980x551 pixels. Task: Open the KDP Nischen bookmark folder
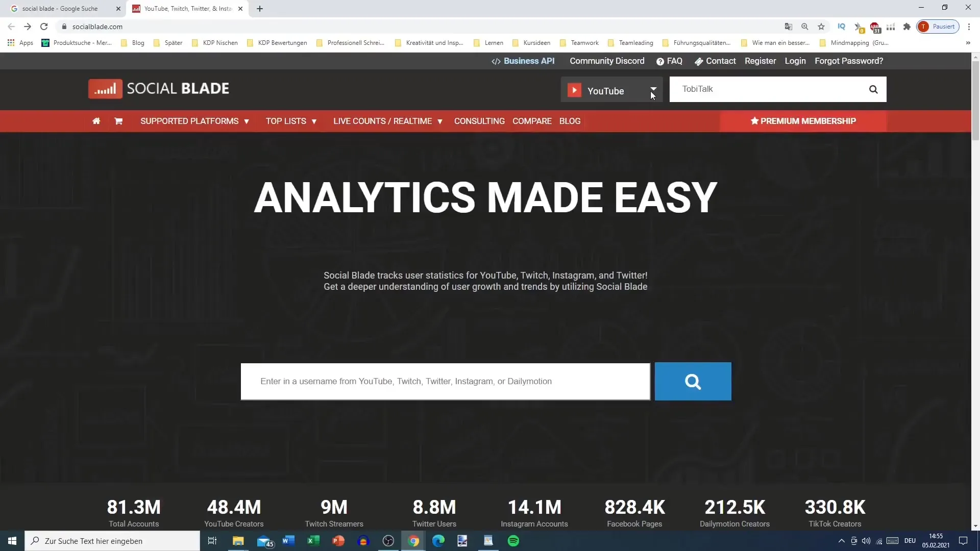pyautogui.click(x=215, y=43)
